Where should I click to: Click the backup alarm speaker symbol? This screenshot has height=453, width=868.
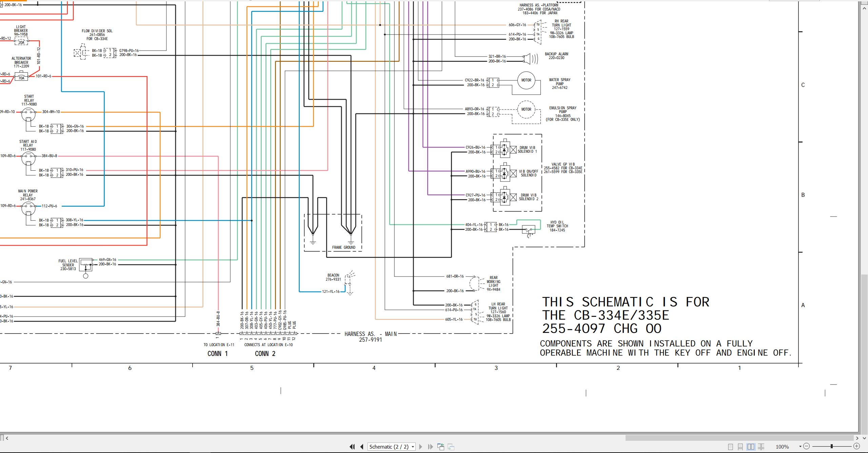coord(530,59)
